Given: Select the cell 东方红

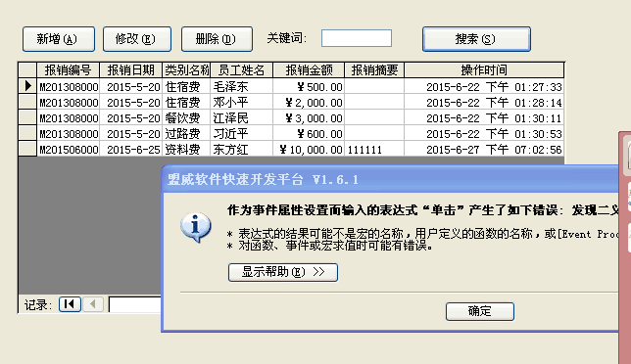Looking at the screenshot, I should pos(241,149).
